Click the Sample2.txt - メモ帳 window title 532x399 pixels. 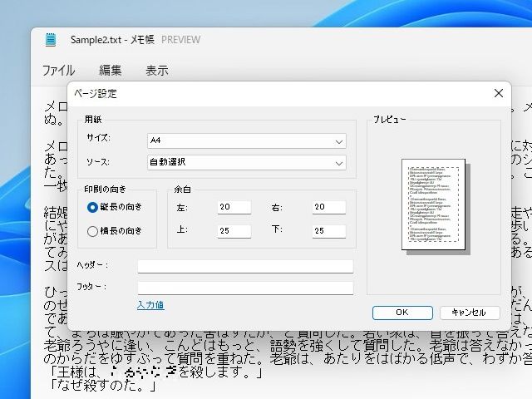tap(112, 40)
